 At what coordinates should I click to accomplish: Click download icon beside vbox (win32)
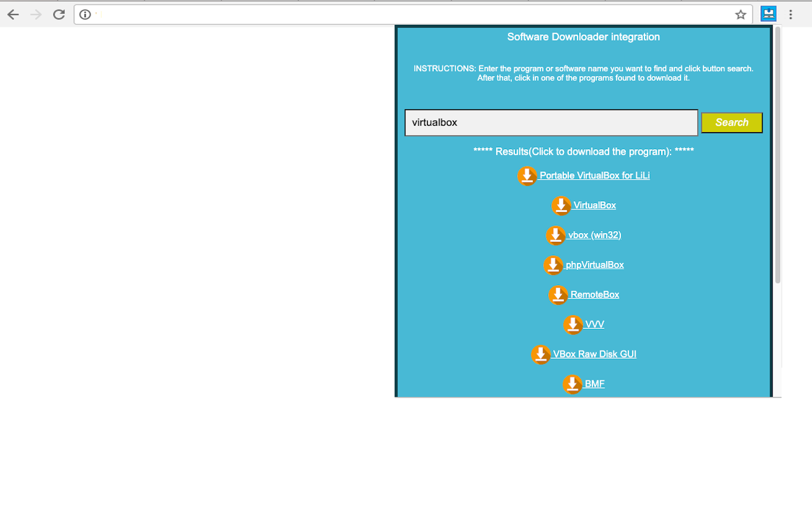click(x=556, y=236)
